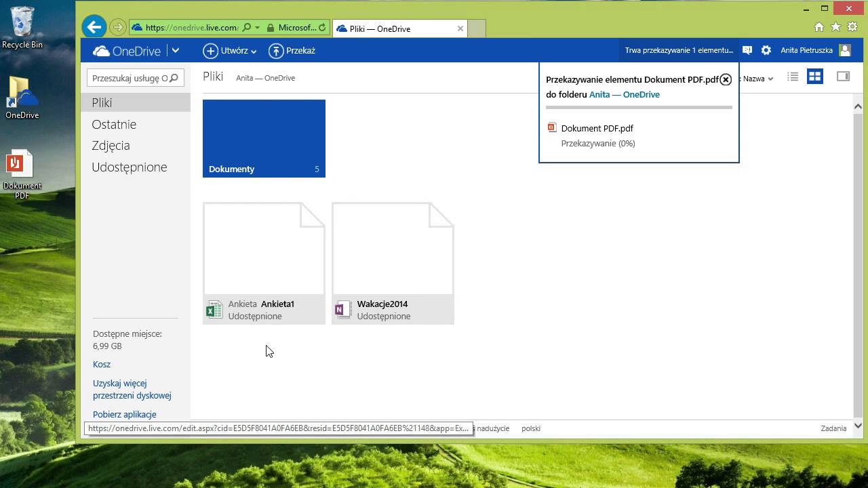Screen dimensions: 868x488
Task: Click the browser Home icon
Action: point(819,27)
